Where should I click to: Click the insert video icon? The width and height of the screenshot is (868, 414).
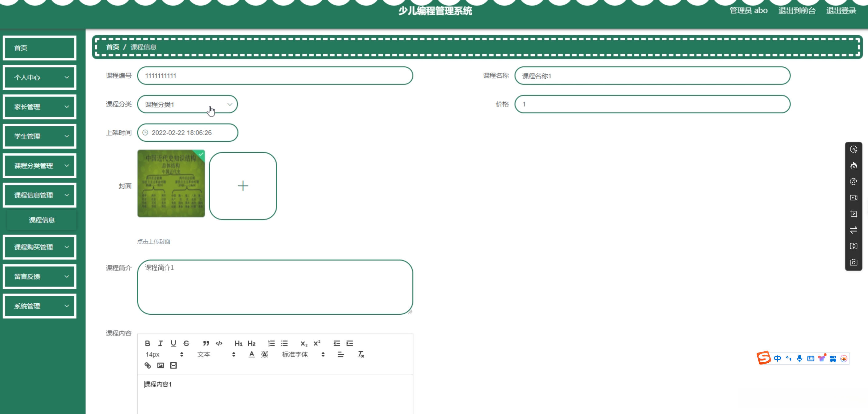point(173,365)
